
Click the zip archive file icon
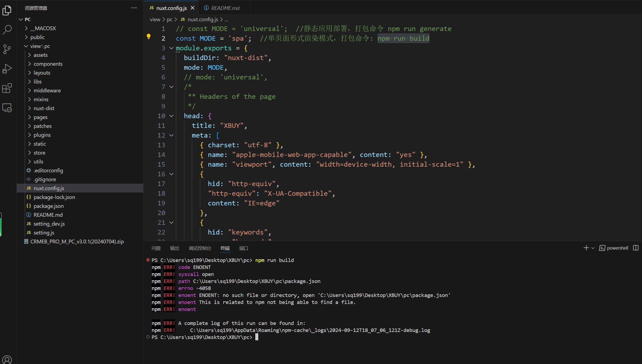26,241
